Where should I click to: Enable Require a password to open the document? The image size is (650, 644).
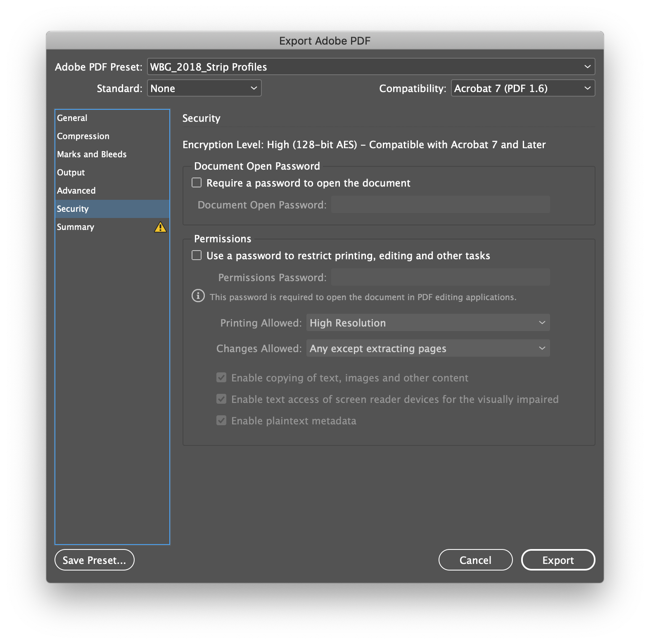[x=197, y=182]
